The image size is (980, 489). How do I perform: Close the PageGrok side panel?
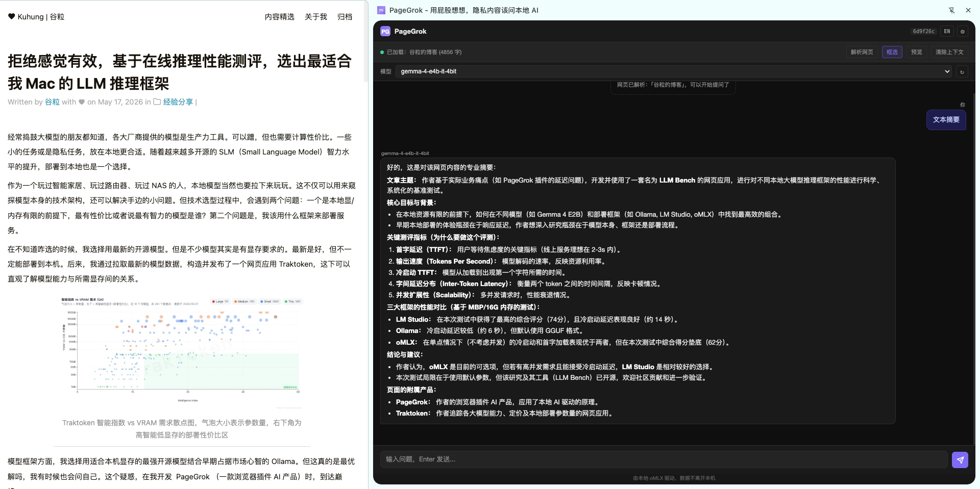click(968, 10)
